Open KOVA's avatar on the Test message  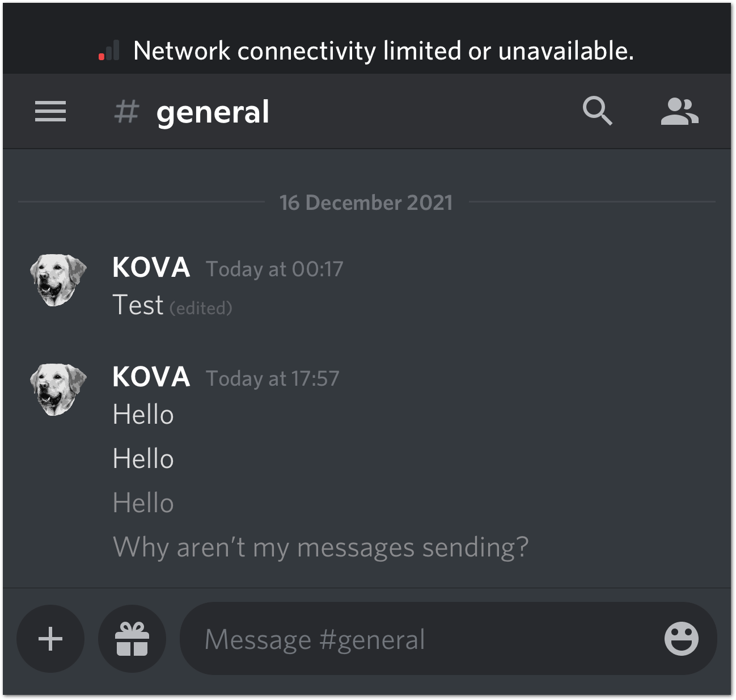tap(58, 279)
